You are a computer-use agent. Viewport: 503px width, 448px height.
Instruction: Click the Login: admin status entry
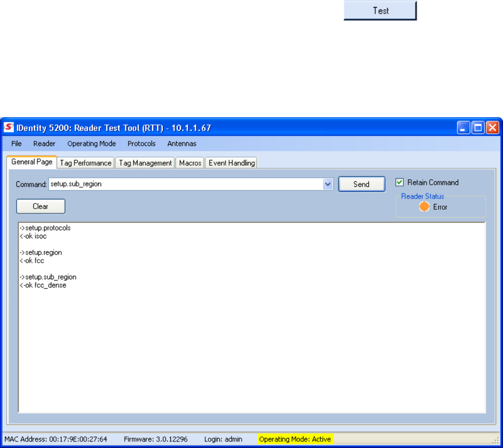tap(223, 439)
